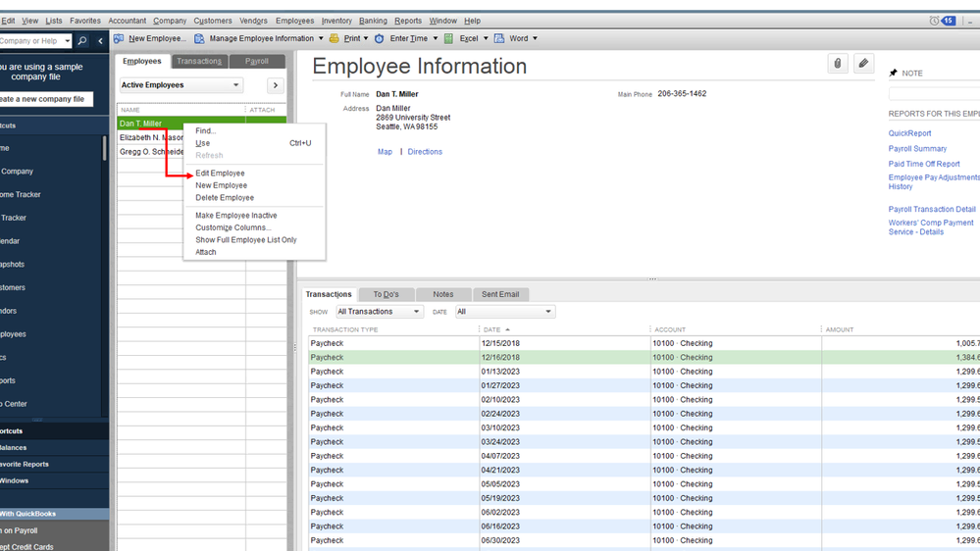The height and width of the screenshot is (551, 980).
Task: Click the Note text input field
Action: tap(934, 93)
